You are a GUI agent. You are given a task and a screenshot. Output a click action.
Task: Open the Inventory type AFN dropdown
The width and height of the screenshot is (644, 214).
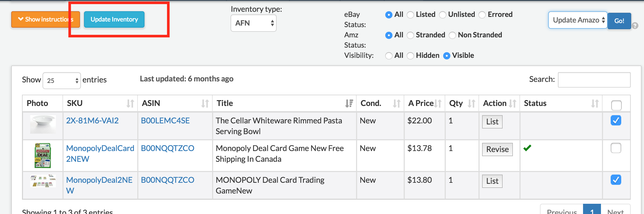click(x=253, y=23)
